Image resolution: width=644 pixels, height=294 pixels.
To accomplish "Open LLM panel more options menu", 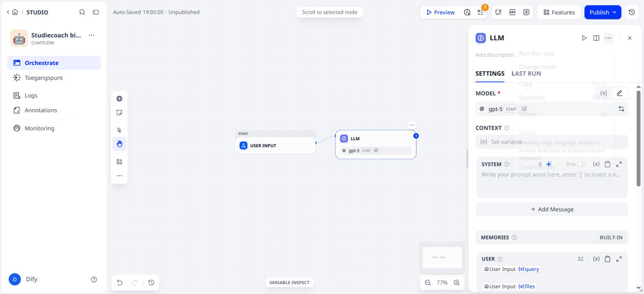I will tap(608, 38).
